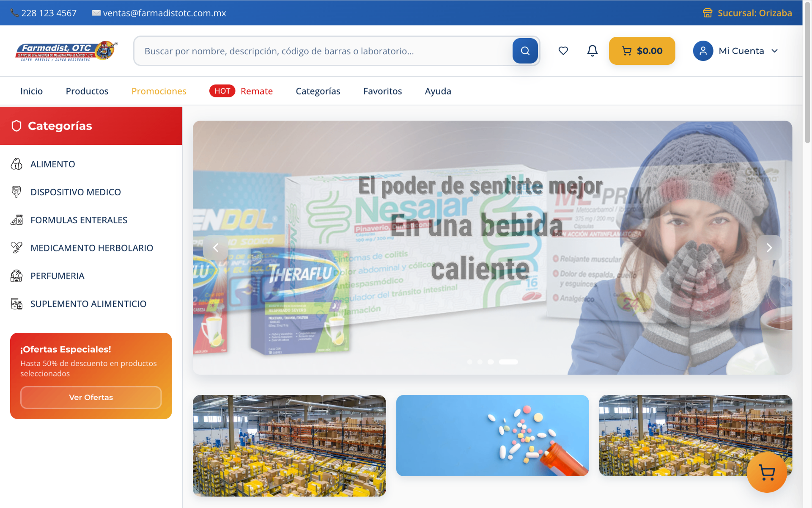Open favorites via the heart icon
The height and width of the screenshot is (508, 812).
tap(563, 51)
